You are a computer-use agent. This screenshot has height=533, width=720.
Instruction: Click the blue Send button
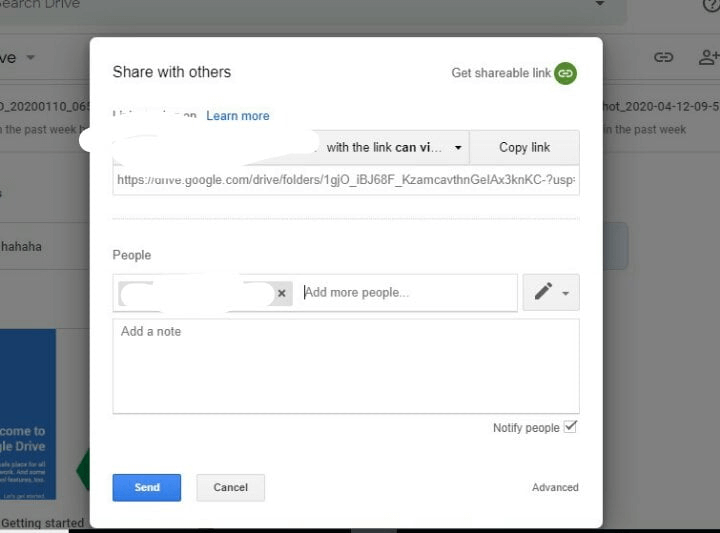point(146,487)
